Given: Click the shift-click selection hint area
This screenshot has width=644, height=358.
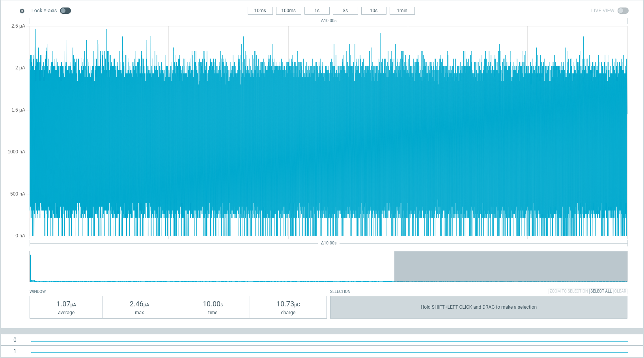Looking at the screenshot, I should pos(478,307).
